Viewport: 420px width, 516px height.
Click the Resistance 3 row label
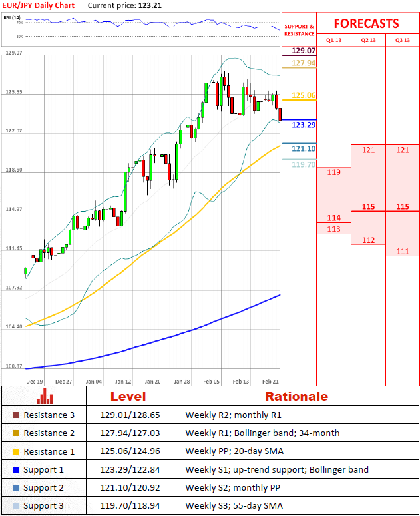[x=49, y=415]
